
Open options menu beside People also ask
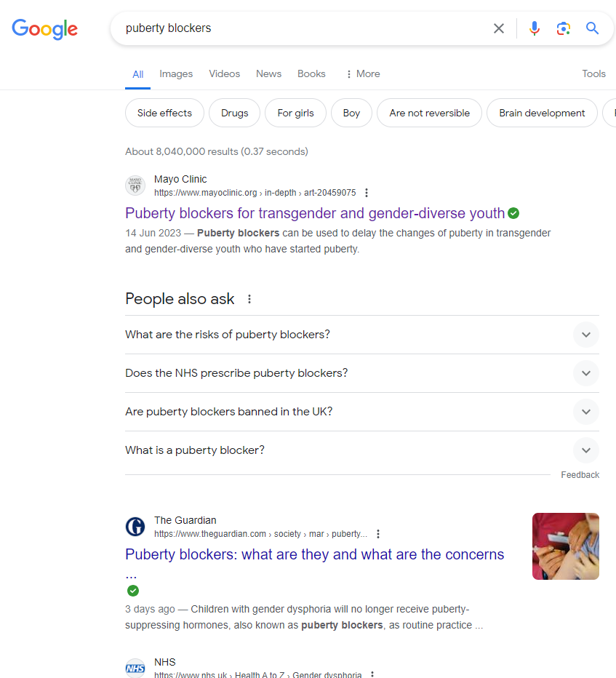click(x=249, y=299)
